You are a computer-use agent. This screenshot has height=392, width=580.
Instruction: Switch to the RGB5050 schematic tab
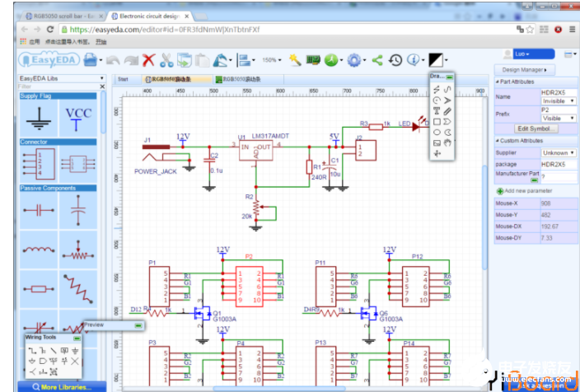coord(177,79)
